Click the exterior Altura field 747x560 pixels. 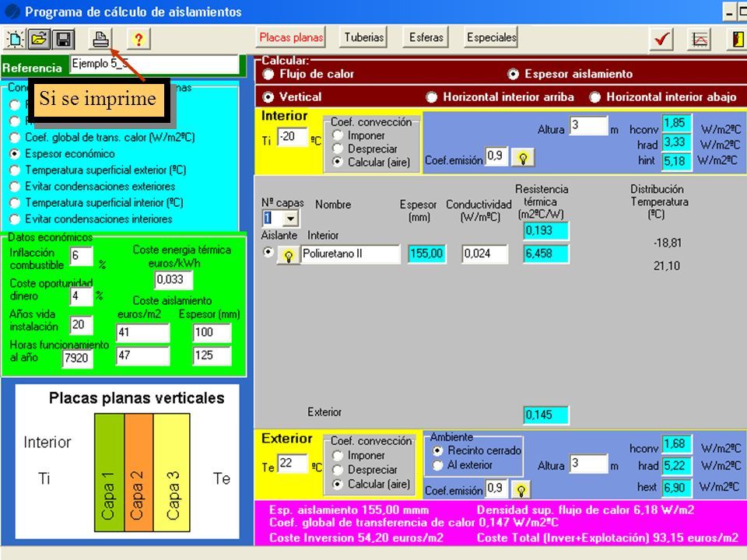[588, 464]
